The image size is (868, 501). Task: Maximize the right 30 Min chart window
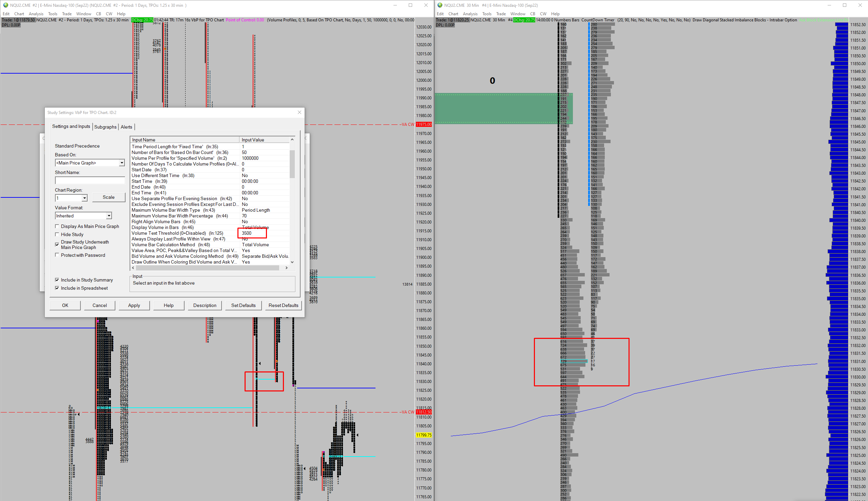tap(845, 5)
